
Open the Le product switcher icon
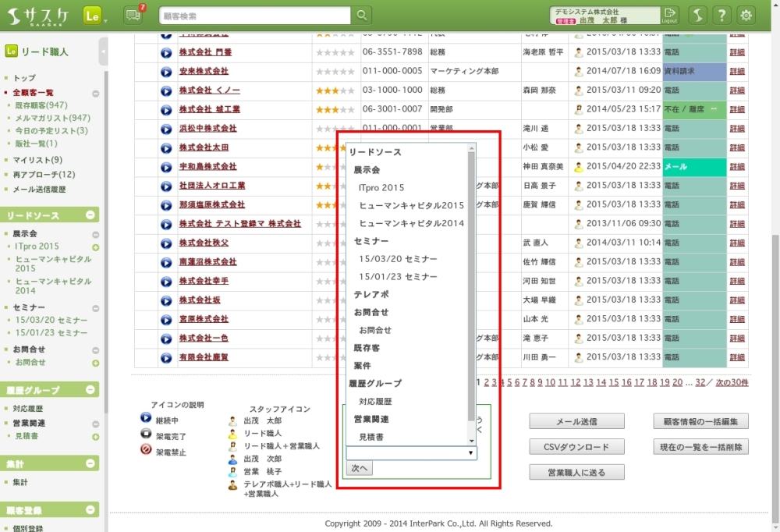click(93, 16)
